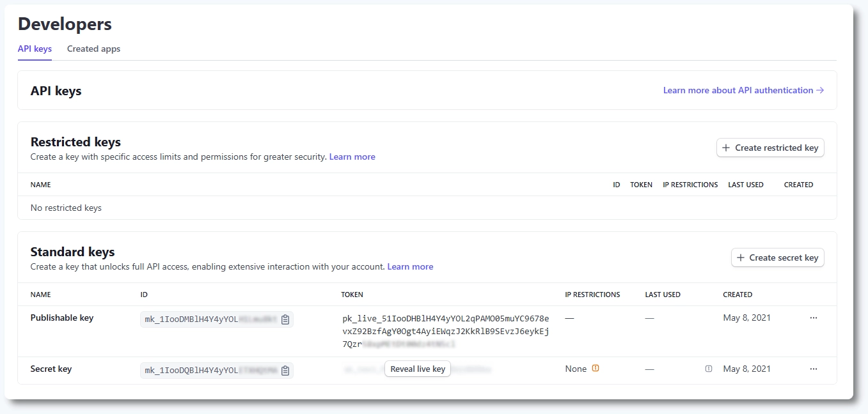Screen dimensions: 868x414
Task: Switch to the Created apps tab
Action: [x=93, y=49]
